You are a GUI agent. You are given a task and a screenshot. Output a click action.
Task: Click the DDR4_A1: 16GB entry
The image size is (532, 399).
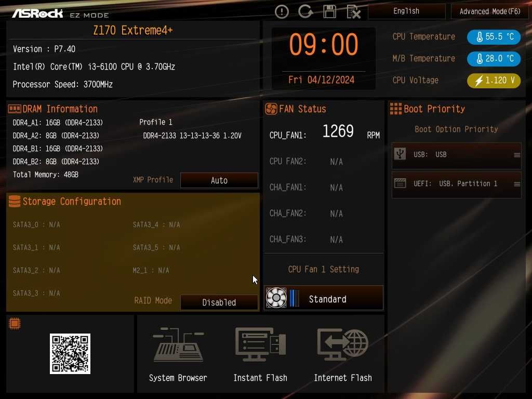tap(58, 123)
